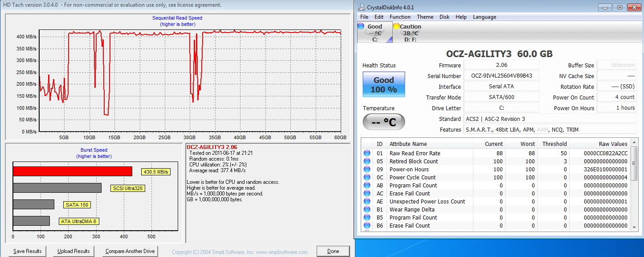Image resolution: width=644 pixels, height=257 pixels.
Task: Click the Transfer Mode field SATA/600
Action: [501, 97]
